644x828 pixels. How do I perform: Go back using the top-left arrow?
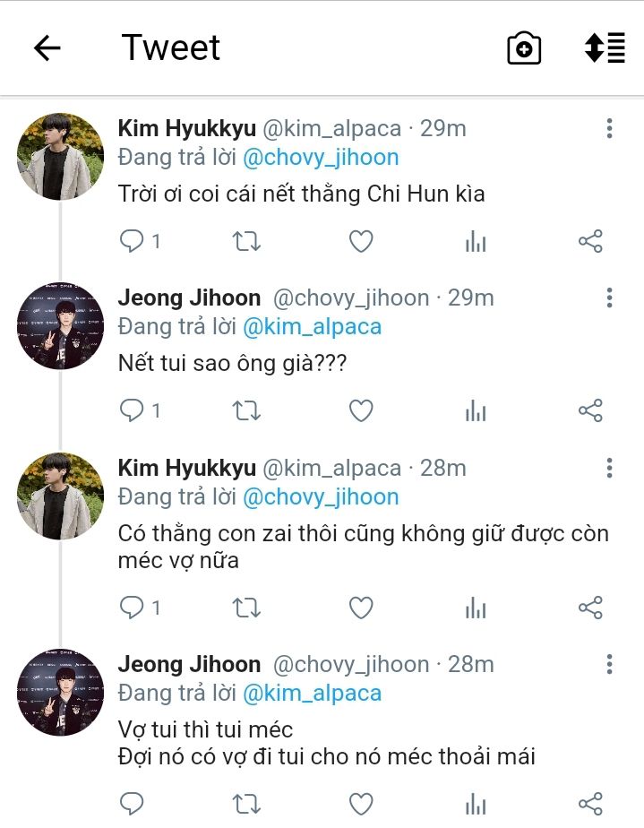tap(47, 48)
